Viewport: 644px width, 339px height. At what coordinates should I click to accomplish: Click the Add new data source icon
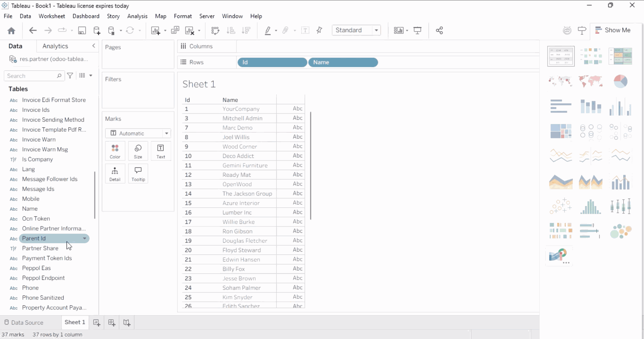click(x=97, y=31)
